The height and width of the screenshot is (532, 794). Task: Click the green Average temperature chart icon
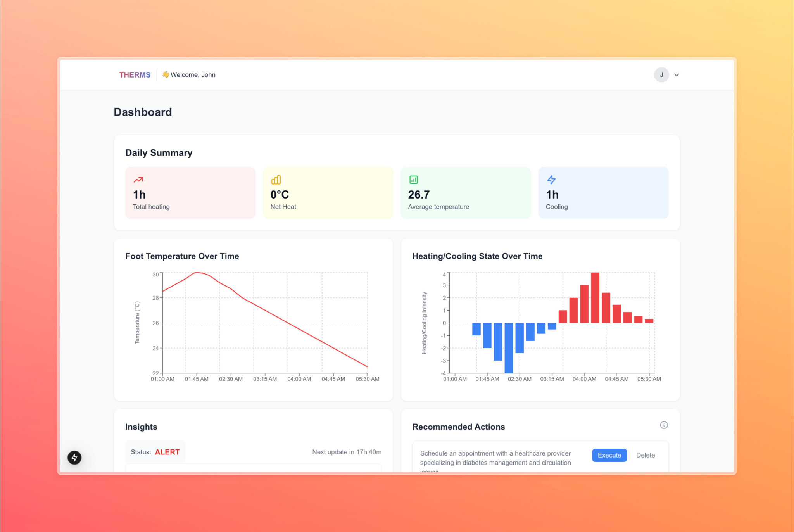(x=414, y=180)
